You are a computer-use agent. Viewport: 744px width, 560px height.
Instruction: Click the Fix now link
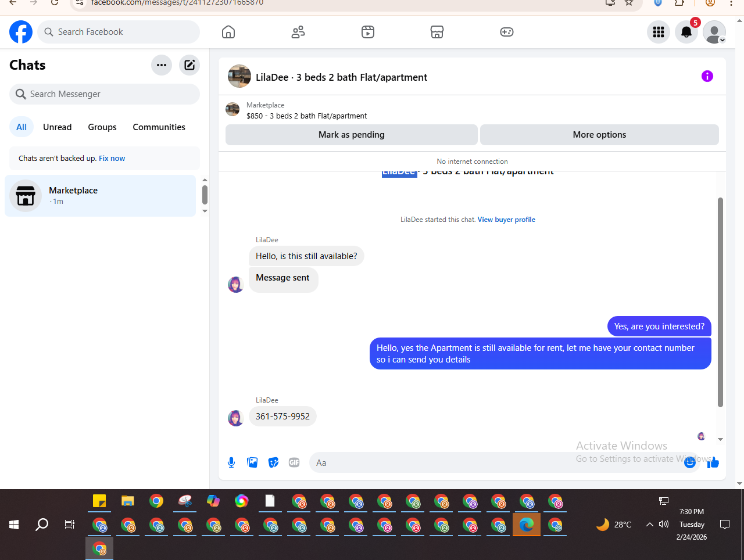tap(112, 159)
